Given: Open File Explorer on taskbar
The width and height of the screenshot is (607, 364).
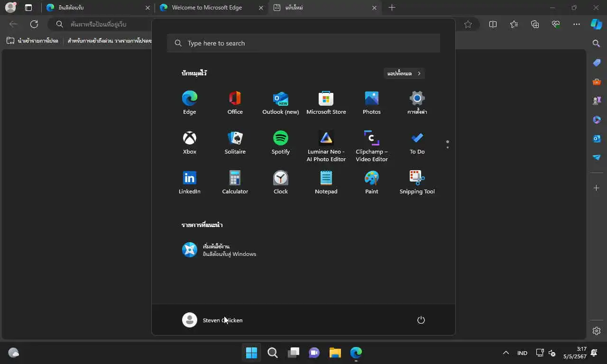Looking at the screenshot, I should pyautogui.click(x=335, y=353).
